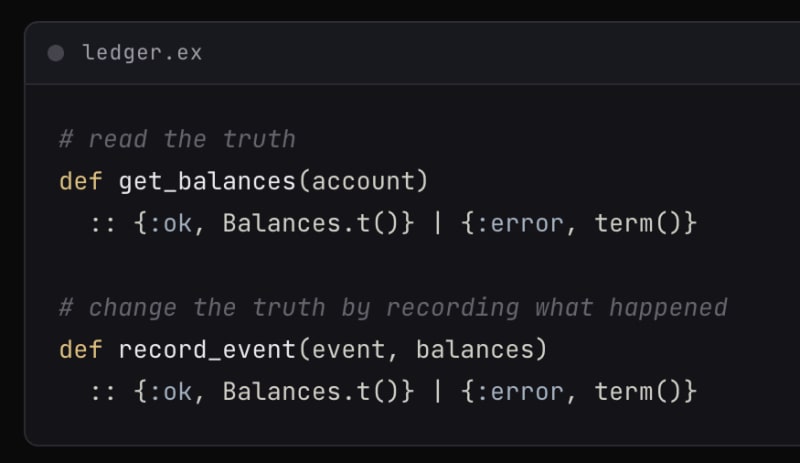800x463 pixels.
Task: Select the ledger.ex file tab title
Action: (x=142, y=53)
